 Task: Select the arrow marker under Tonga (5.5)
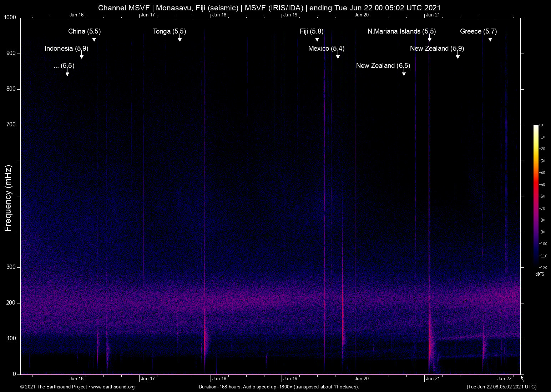[x=180, y=39]
